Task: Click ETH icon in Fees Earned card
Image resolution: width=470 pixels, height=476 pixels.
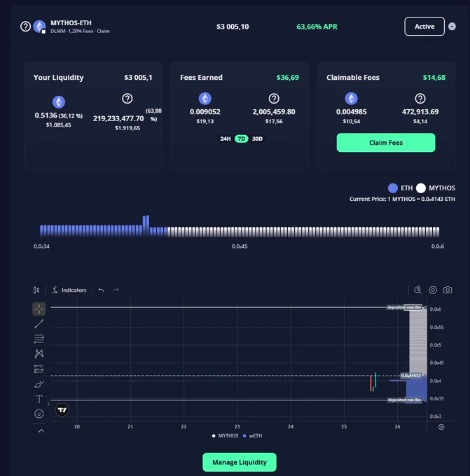Action: 205,99
